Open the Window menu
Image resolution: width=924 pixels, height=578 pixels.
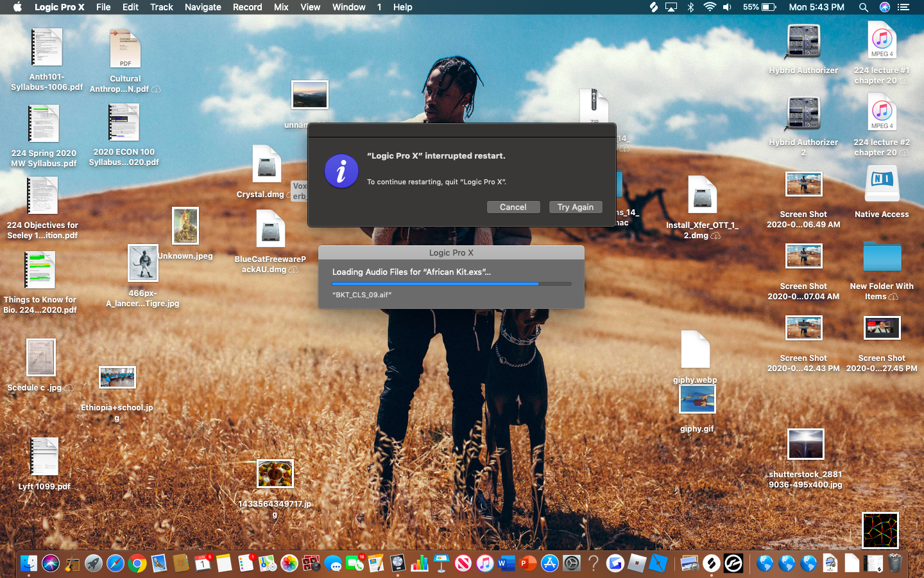tap(349, 7)
